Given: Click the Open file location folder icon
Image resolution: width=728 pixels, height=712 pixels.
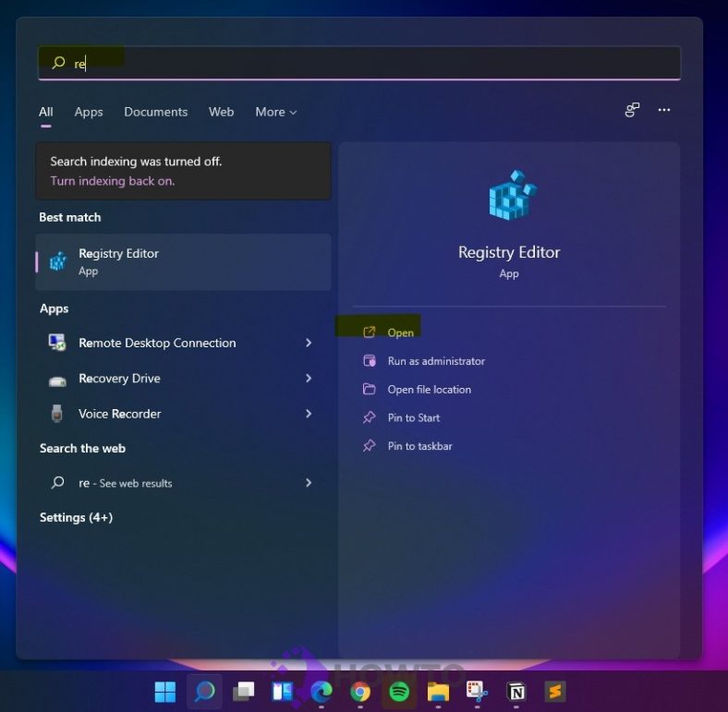Looking at the screenshot, I should tap(370, 389).
